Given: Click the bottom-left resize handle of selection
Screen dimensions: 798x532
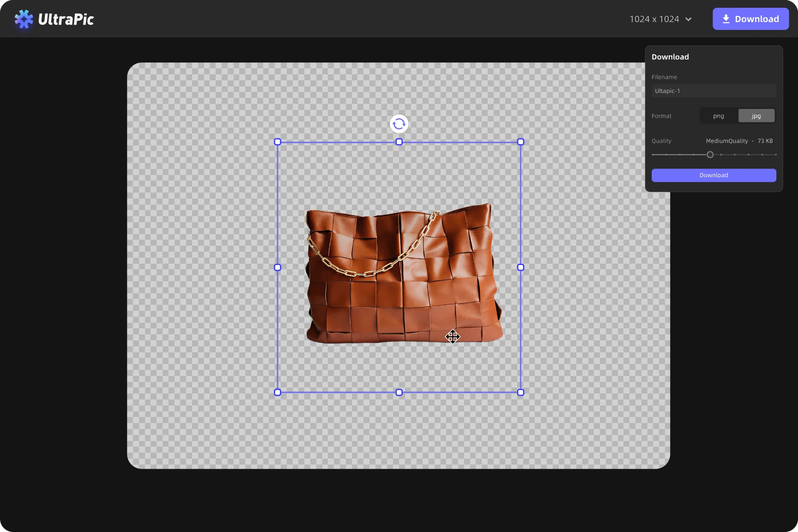Looking at the screenshot, I should coord(278,393).
